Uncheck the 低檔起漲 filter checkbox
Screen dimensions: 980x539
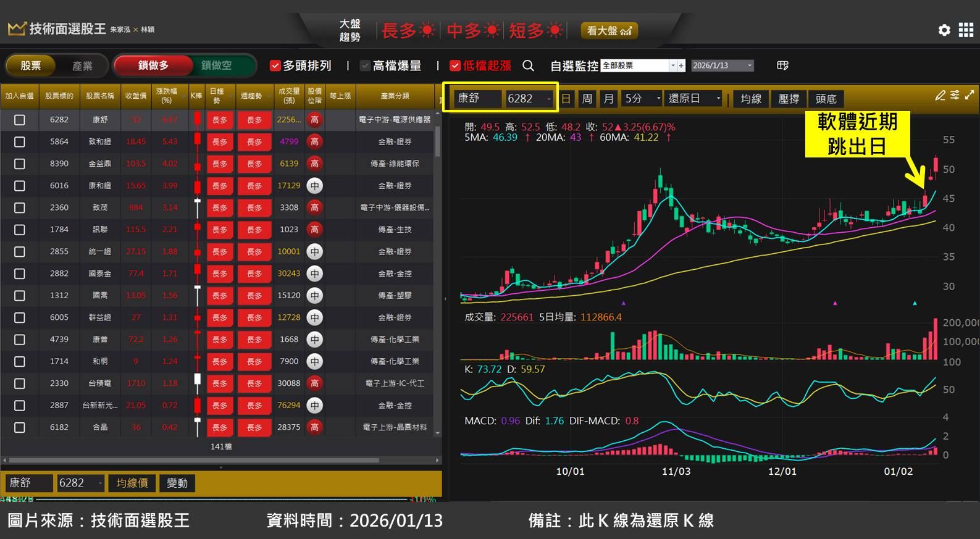(x=455, y=65)
